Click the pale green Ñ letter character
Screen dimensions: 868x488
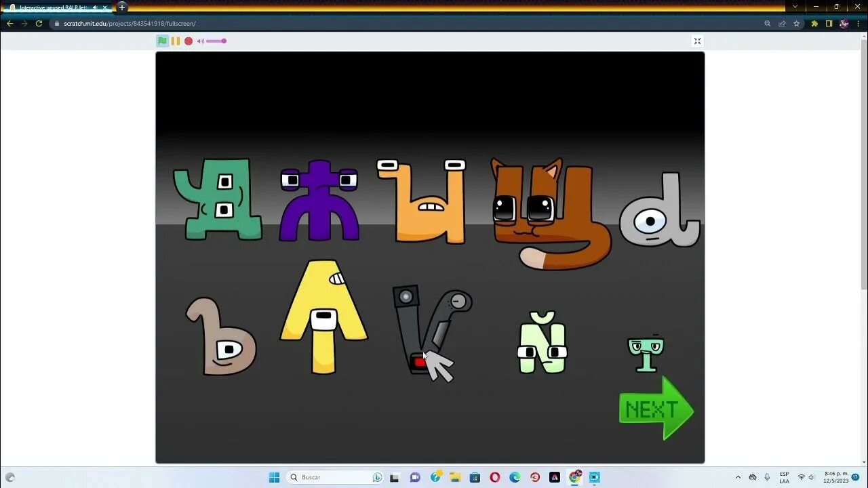click(542, 342)
